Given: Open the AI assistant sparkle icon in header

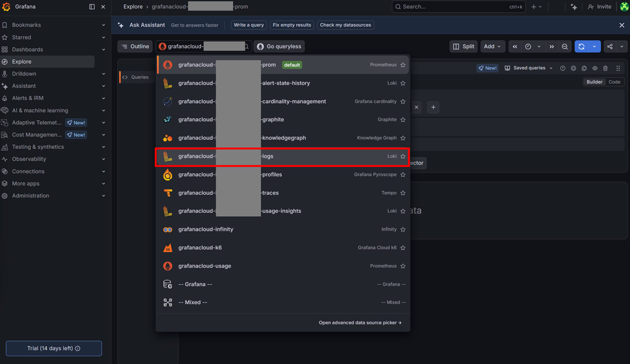Looking at the screenshot, I should [574, 7].
